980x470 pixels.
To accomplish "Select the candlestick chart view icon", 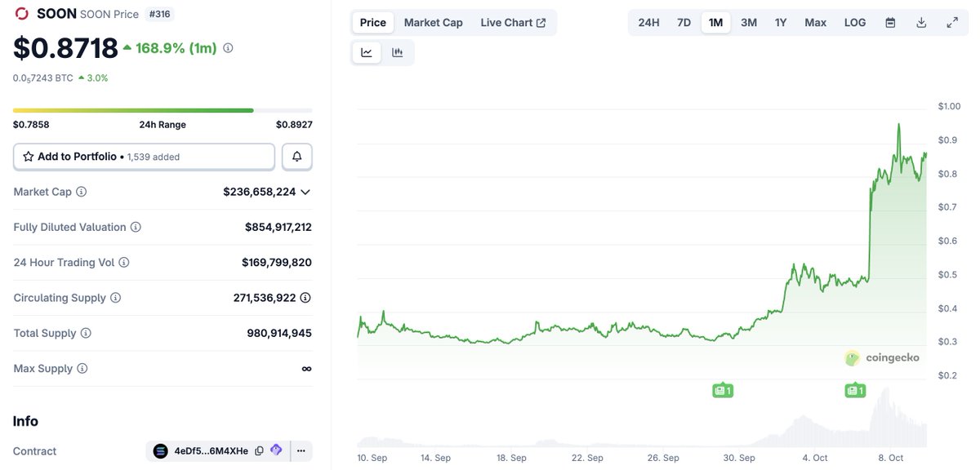I will click(x=398, y=53).
